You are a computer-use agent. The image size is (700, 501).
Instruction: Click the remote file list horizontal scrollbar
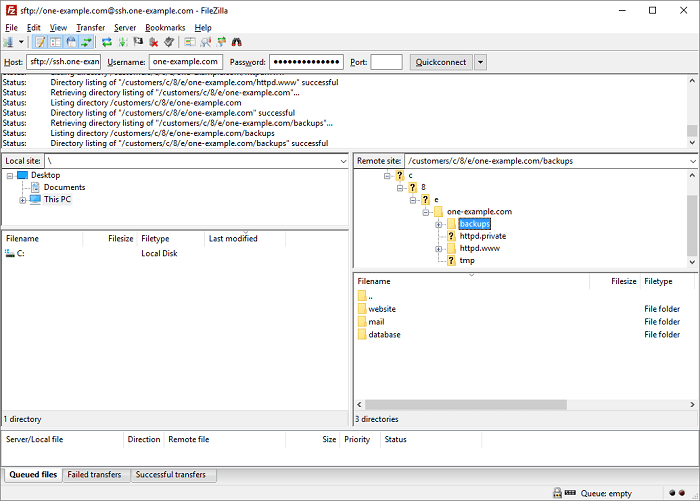[466, 405]
